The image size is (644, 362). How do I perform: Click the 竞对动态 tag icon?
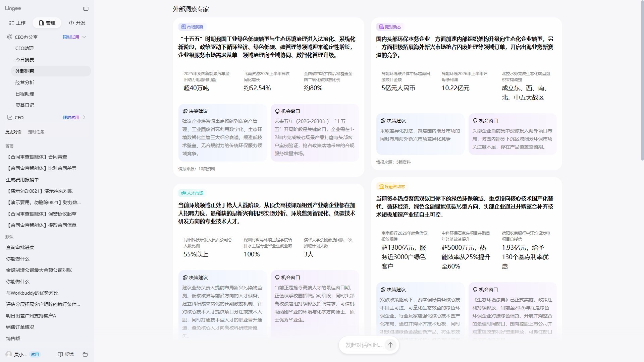coord(381,27)
